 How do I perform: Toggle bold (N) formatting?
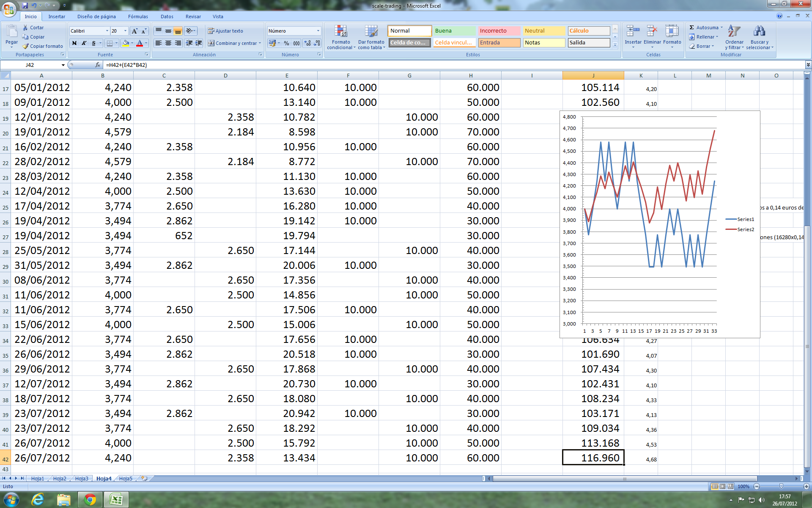[74, 43]
